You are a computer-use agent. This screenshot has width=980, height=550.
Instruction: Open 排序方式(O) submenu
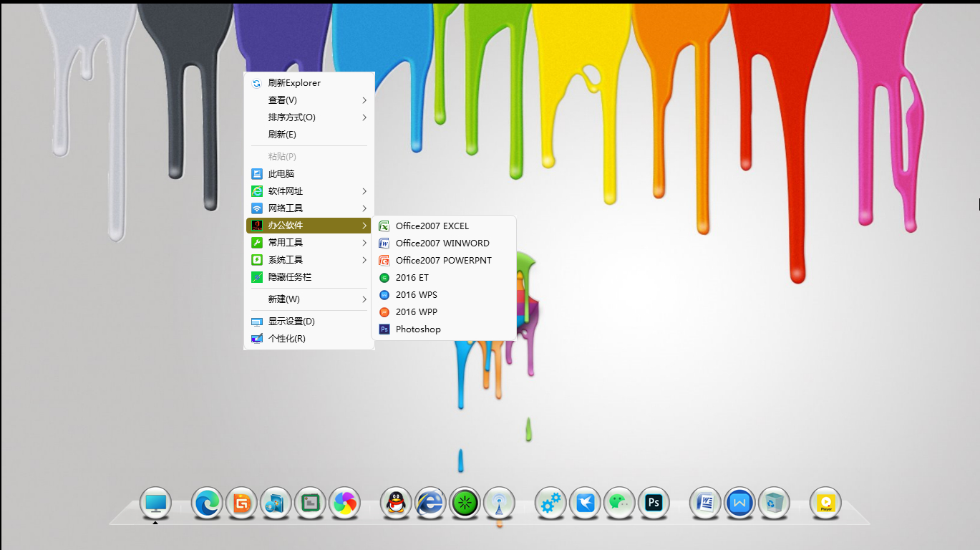[309, 117]
